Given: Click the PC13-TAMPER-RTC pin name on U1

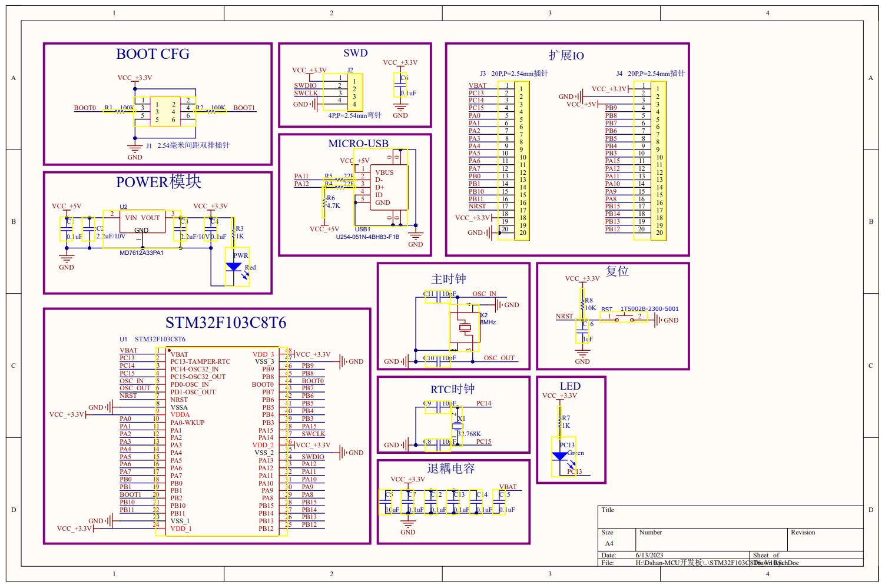Looking at the screenshot, I should coord(200,361).
